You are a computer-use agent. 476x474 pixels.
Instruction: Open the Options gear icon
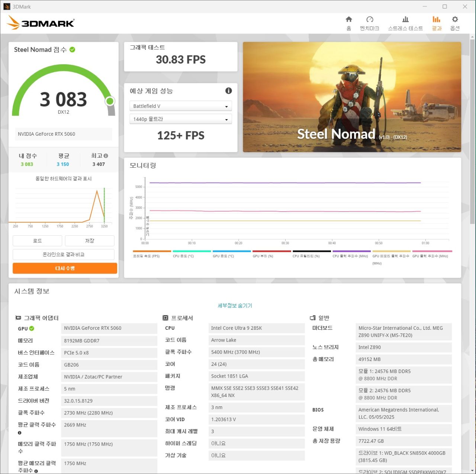(x=455, y=20)
